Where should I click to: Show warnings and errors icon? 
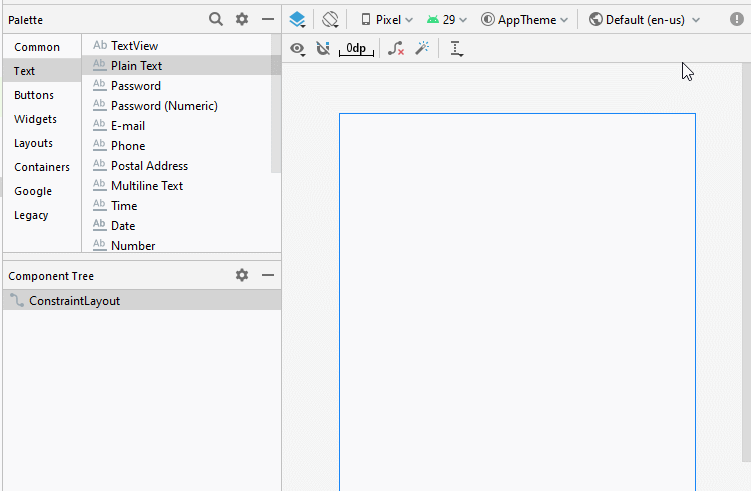(x=737, y=19)
